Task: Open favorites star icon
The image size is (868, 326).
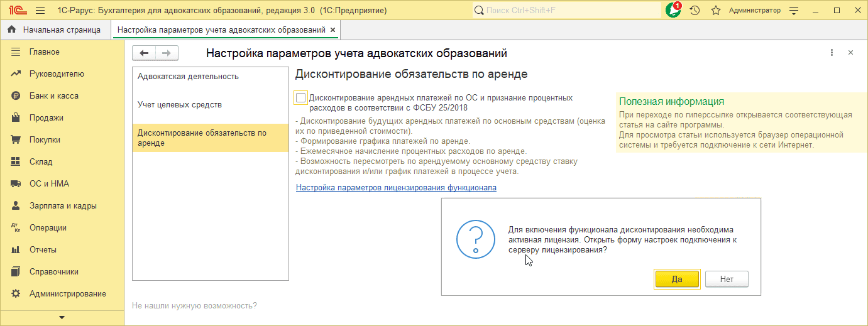Action: coord(715,11)
